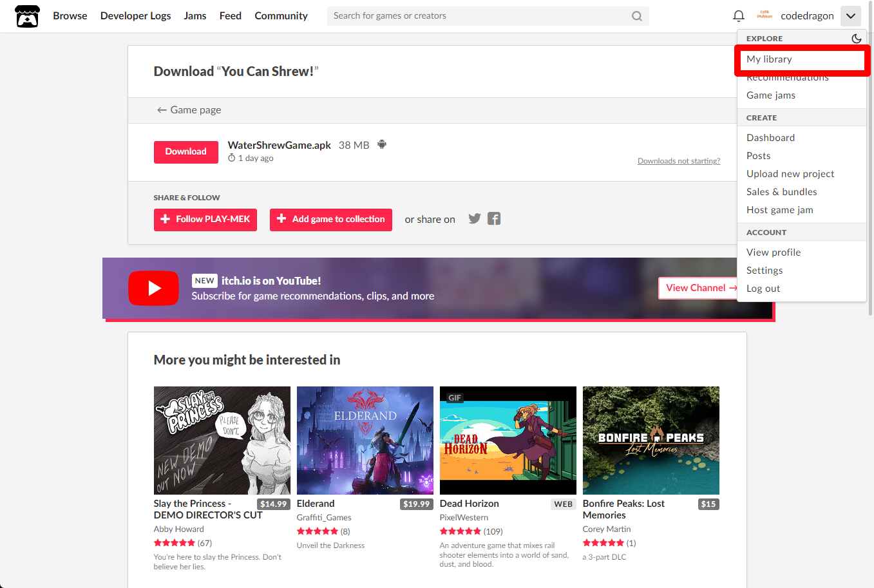This screenshot has width=874, height=588.
Task: Open Slay the Princess thumbnail
Action: (222, 441)
